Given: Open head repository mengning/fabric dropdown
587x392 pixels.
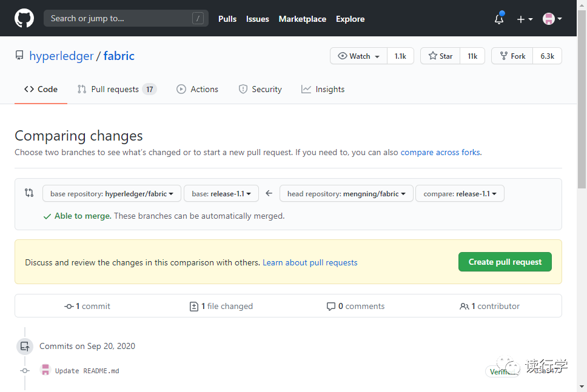Looking at the screenshot, I should pos(346,193).
